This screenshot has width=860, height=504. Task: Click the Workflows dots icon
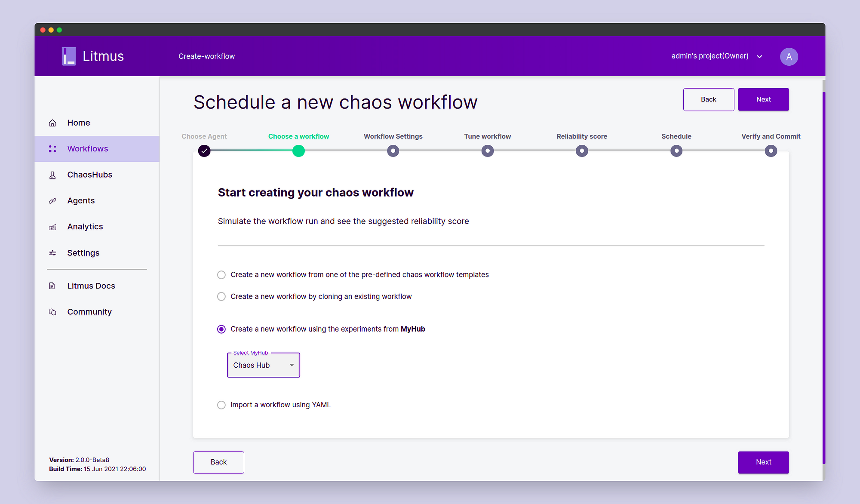tap(52, 149)
